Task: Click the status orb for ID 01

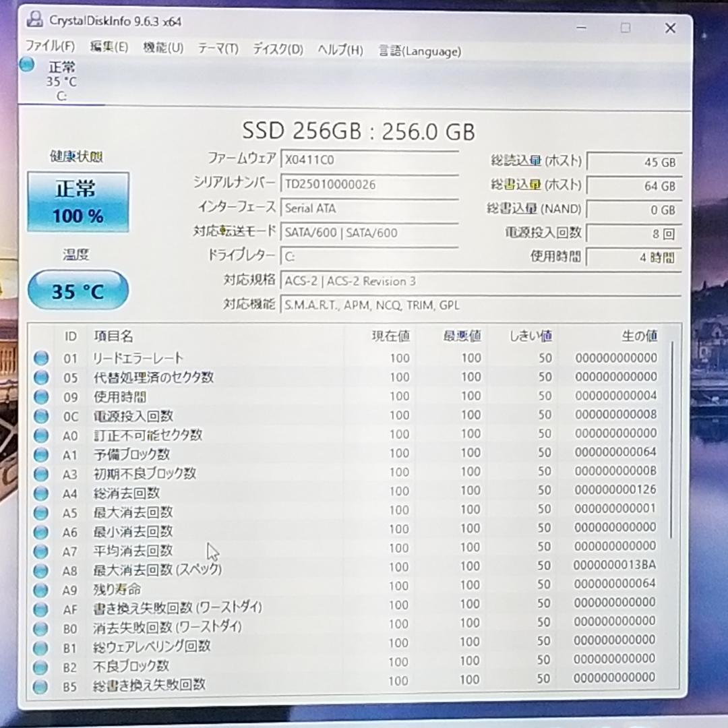Action: [x=41, y=358]
